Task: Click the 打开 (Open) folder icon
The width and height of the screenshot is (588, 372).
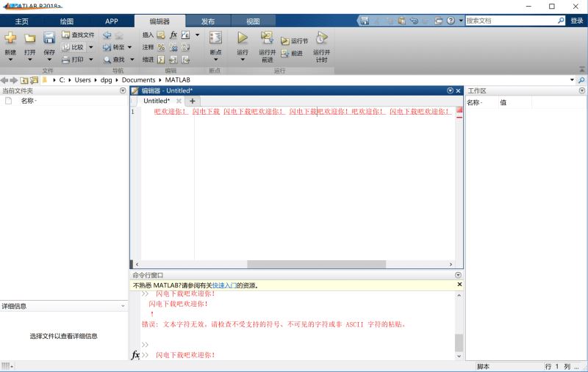Action: [x=30, y=37]
